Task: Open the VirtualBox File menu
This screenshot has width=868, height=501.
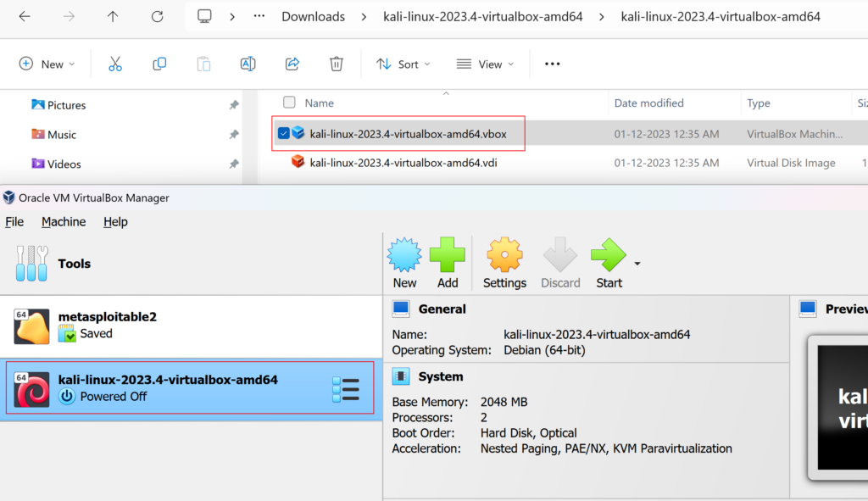Action: point(14,222)
